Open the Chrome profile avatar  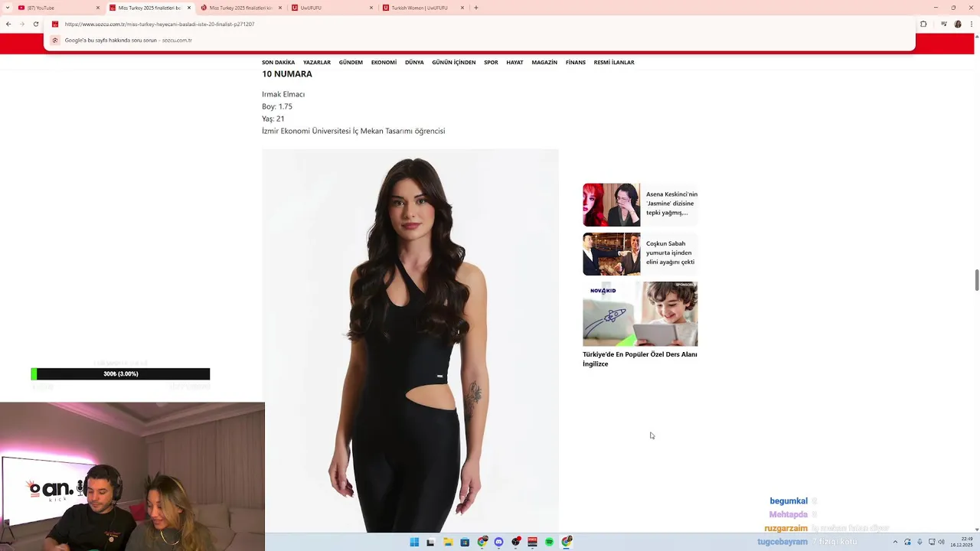[x=957, y=24]
